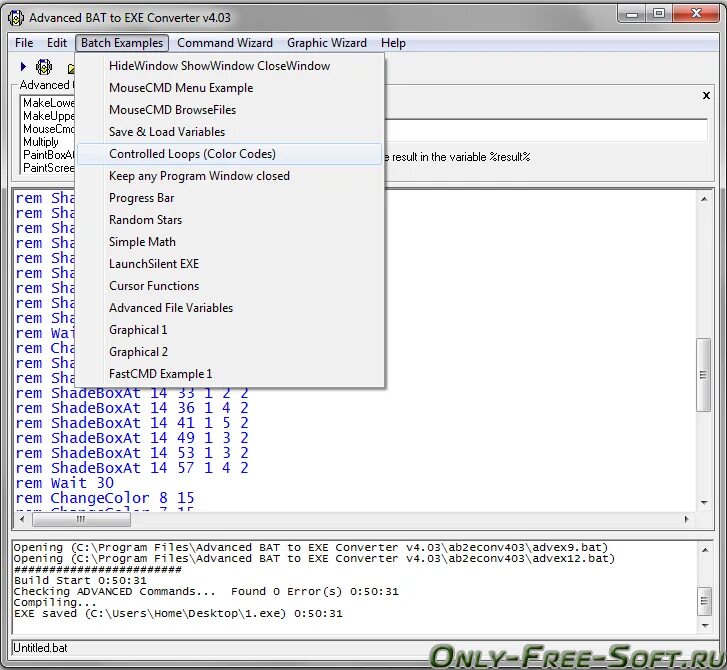The image size is (727, 670).
Task: Maximize the Advanced BAT to EXE Converter window
Action: click(659, 13)
